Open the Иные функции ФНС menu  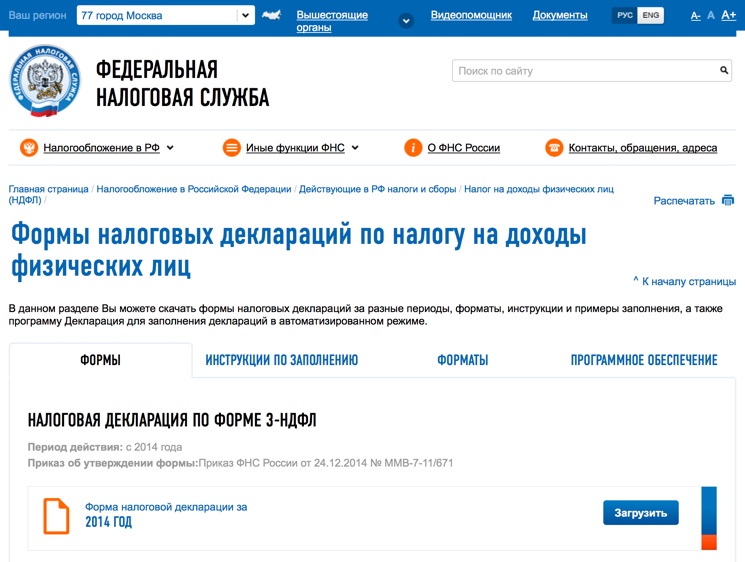pyautogui.click(x=295, y=148)
